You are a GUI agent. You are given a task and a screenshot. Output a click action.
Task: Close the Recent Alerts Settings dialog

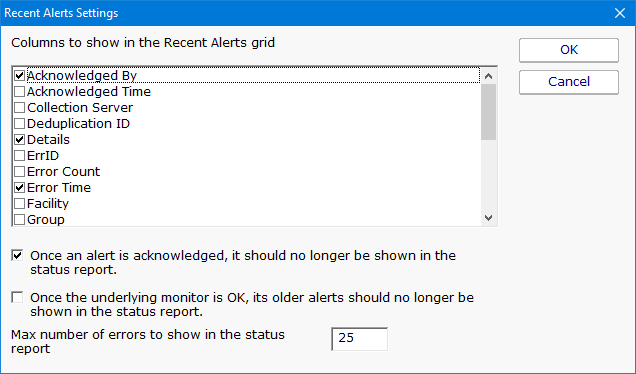(620, 13)
